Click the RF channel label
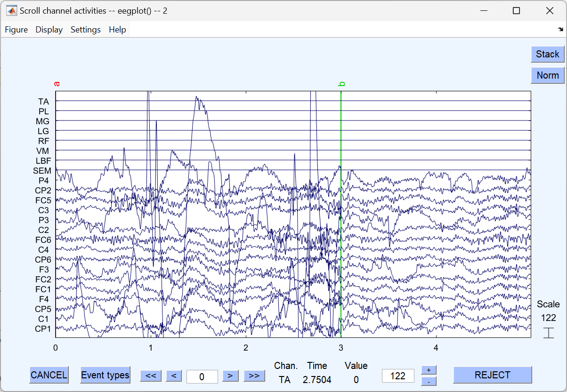The image size is (567, 392). (x=44, y=141)
